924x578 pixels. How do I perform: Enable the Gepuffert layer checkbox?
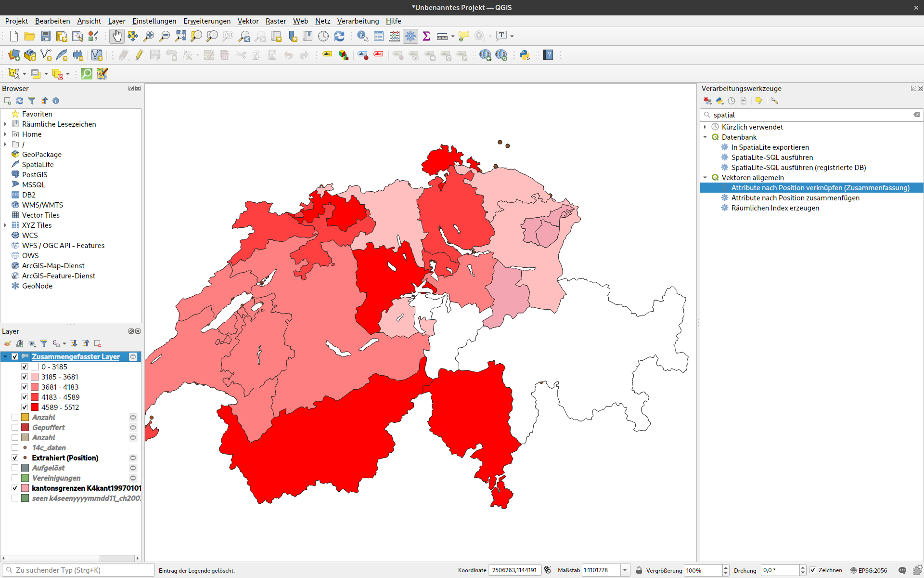tap(15, 427)
